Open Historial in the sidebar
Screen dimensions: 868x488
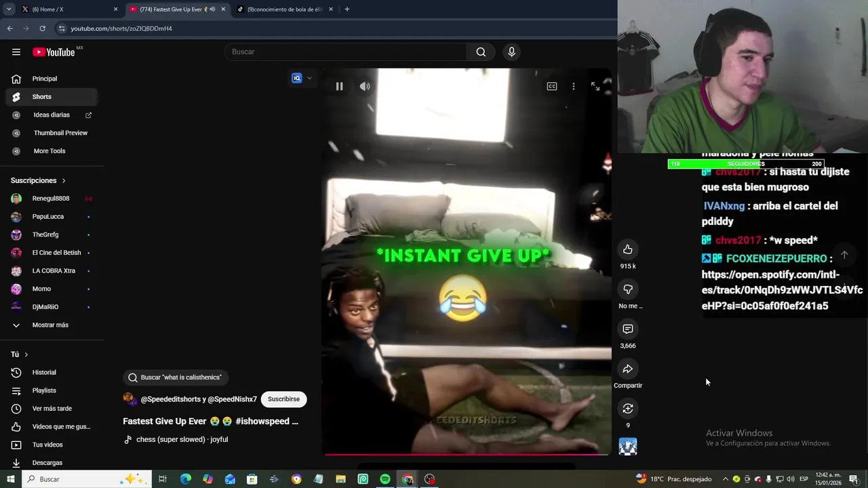point(52,373)
